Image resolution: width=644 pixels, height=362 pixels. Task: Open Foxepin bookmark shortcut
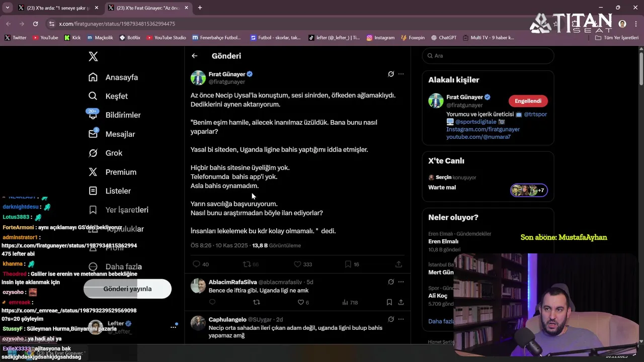(x=413, y=38)
